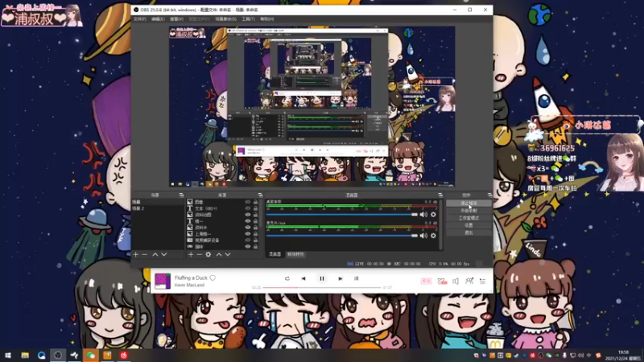
Task: Open the 帮助(H) menu in OBS
Action: click(267, 19)
